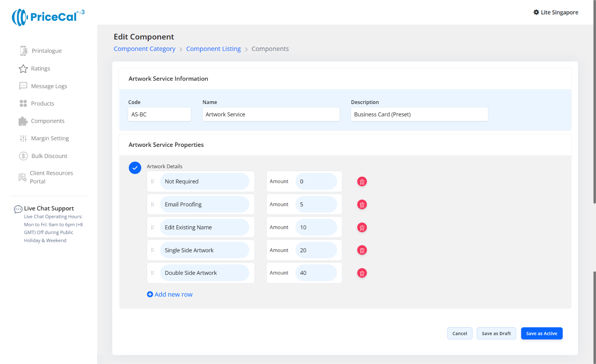596x364 pixels.
Task: Click drag handle of Single Side Artwork row
Action: pos(152,250)
